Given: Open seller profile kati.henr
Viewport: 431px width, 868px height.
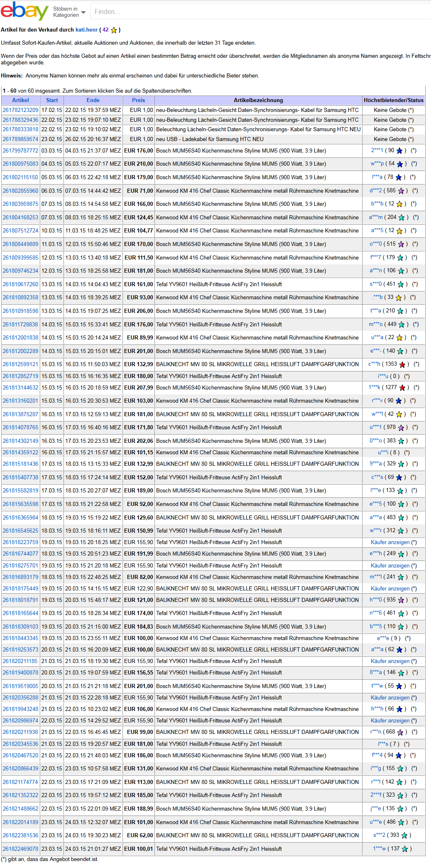Looking at the screenshot, I should tap(86, 30).
